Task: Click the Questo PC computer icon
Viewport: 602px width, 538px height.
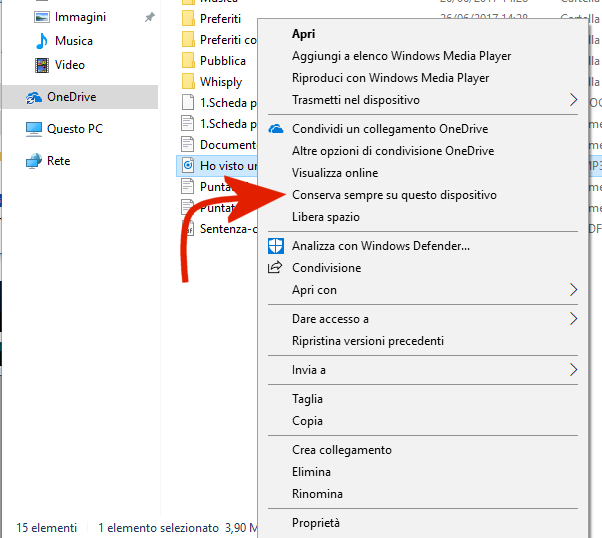Action: [x=34, y=129]
